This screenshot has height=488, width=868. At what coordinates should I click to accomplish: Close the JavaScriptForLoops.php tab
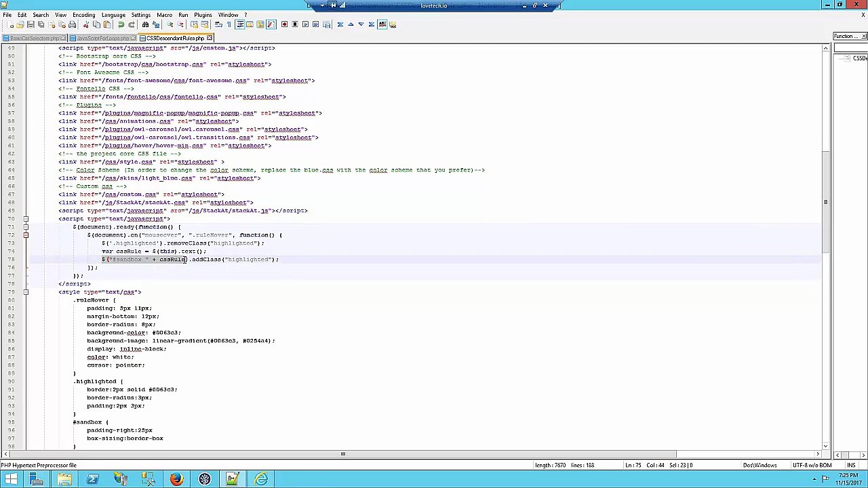[x=133, y=38]
